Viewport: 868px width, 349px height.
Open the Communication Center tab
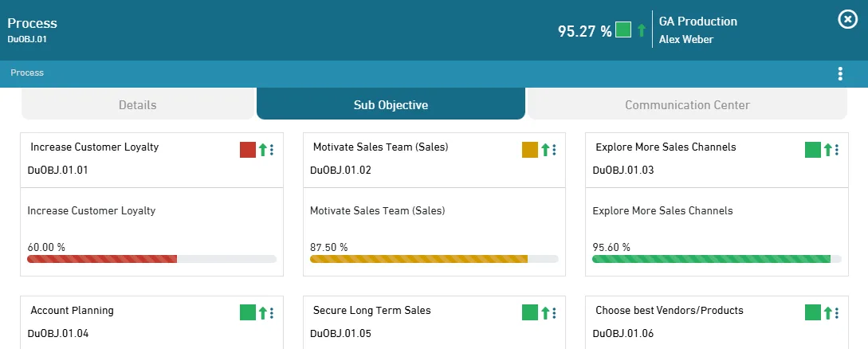pos(687,105)
